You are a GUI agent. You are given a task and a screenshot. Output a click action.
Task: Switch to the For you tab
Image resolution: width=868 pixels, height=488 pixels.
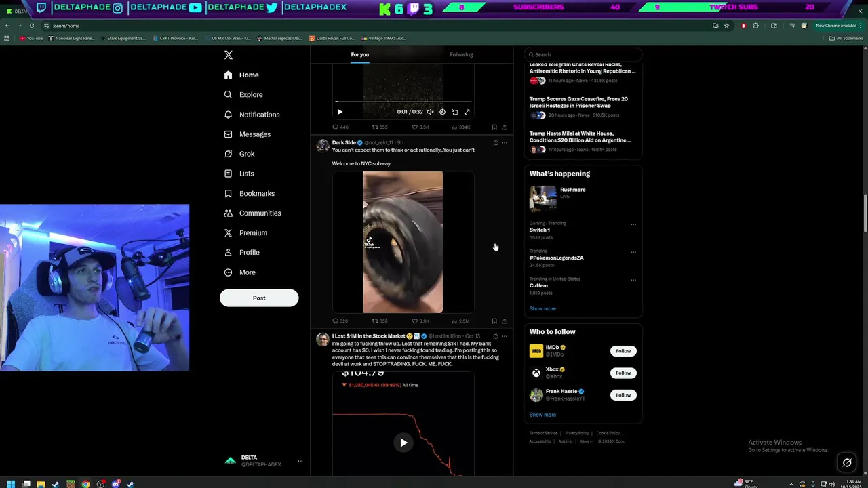[360, 54]
